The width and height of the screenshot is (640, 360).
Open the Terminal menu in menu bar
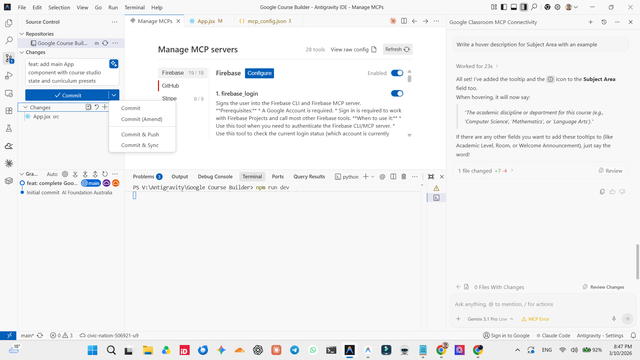point(134,7)
